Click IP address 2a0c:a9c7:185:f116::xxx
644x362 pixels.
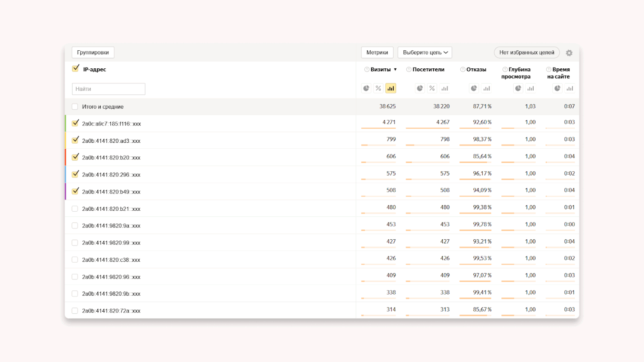coord(112,124)
